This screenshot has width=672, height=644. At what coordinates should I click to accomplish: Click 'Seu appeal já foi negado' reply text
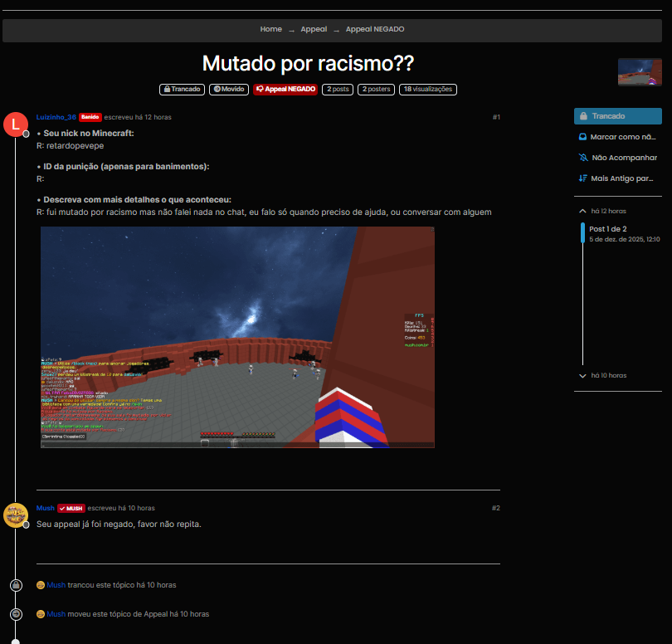(x=119, y=524)
